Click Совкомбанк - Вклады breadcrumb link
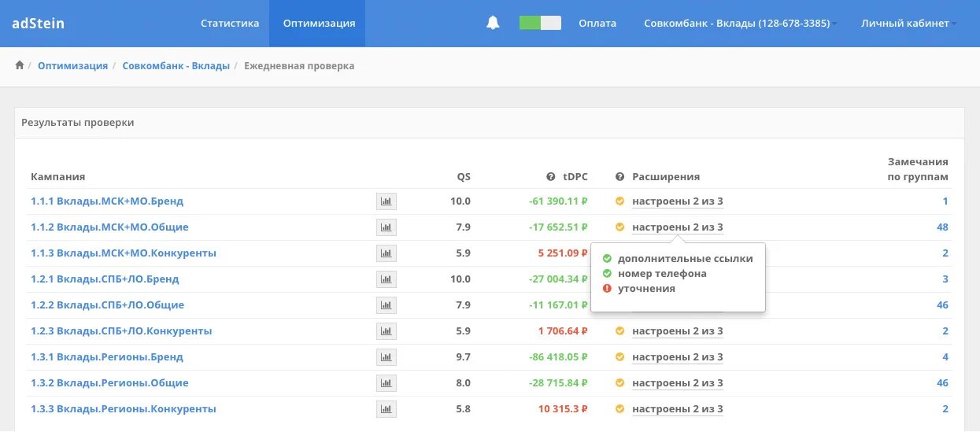 176,65
